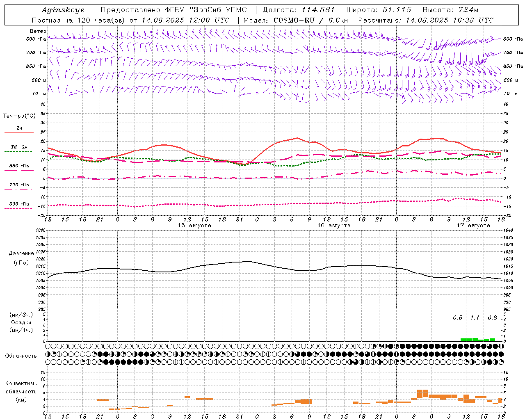The image size is (525, 420).
Task: Click the Тем-ра(°C) legend title
Action: pyautogui.click(x=19, y=116)
